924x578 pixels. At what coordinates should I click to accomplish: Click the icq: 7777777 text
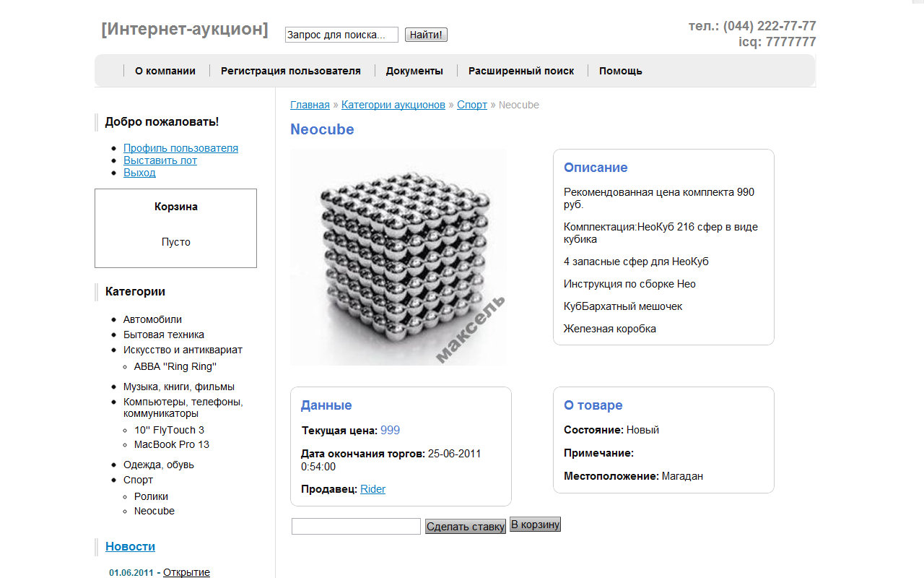pyautogui.click(x=777, y=42)
